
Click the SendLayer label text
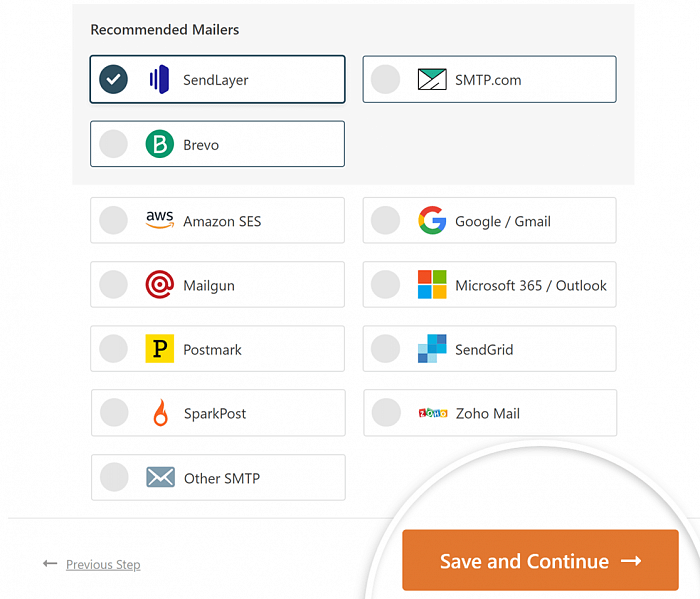[216, 80]
